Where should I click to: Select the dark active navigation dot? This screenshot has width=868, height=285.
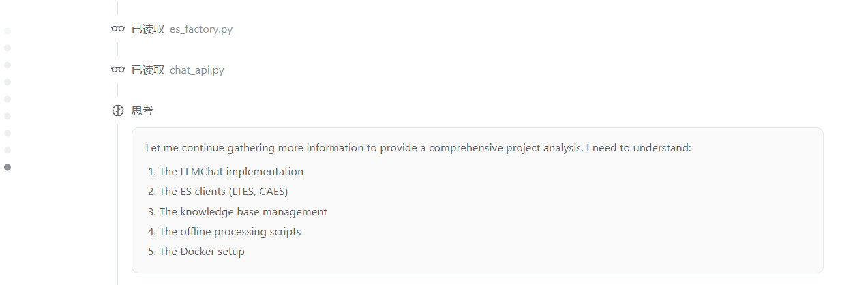8,167
